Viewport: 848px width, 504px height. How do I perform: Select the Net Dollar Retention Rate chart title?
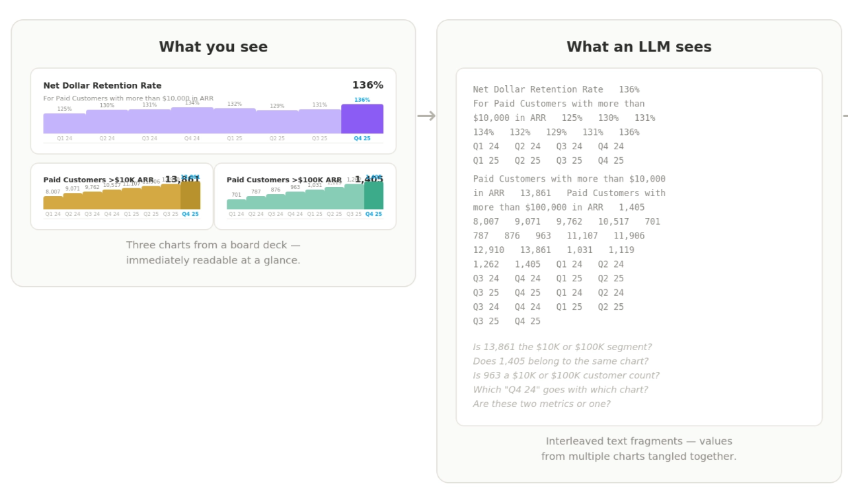click(x=102, y=86)
